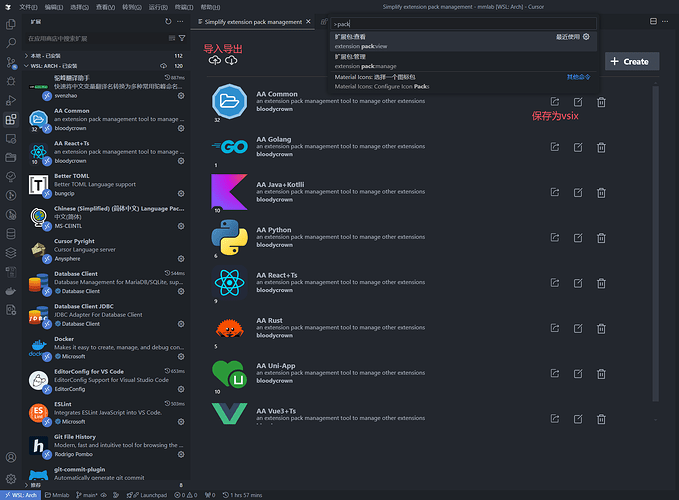Edit the AA Vue3+Ts pack
The image size is (679, 500).
point(578,419)
